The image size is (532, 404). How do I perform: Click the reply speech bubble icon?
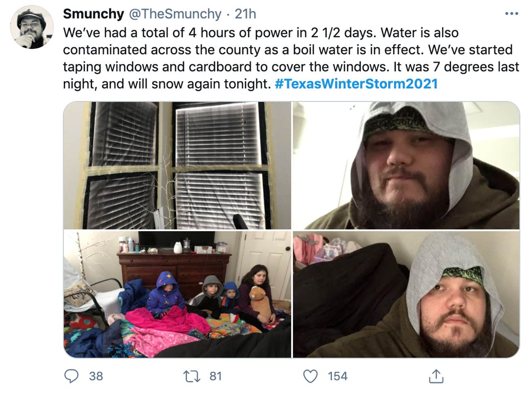pyautogui.click(x=72, y=376)
